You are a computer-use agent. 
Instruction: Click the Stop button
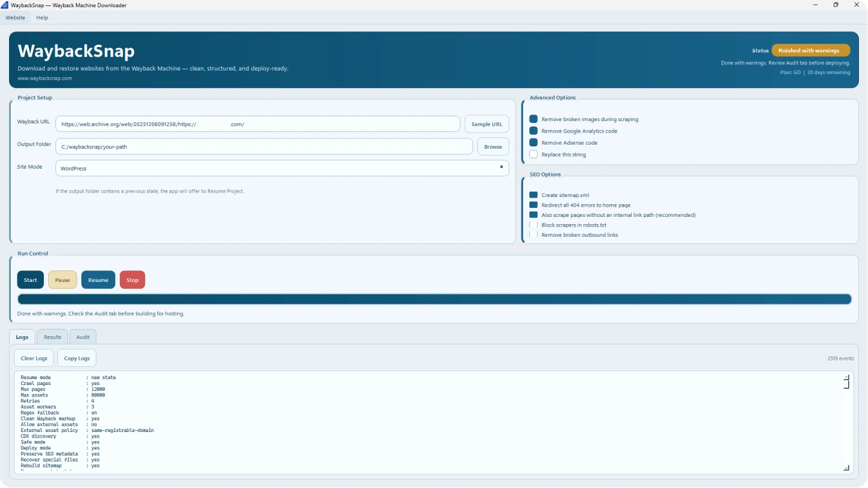[133, 280]
